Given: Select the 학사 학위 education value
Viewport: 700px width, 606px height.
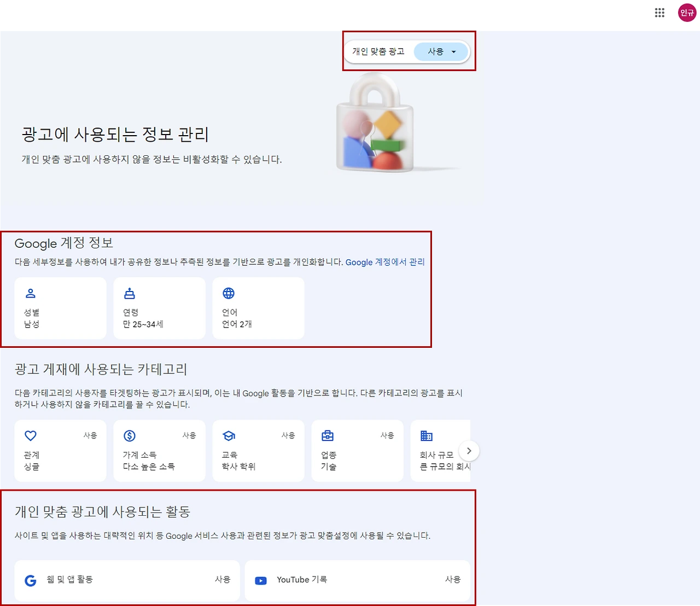Looking at the screenshot, I should 239,467.
